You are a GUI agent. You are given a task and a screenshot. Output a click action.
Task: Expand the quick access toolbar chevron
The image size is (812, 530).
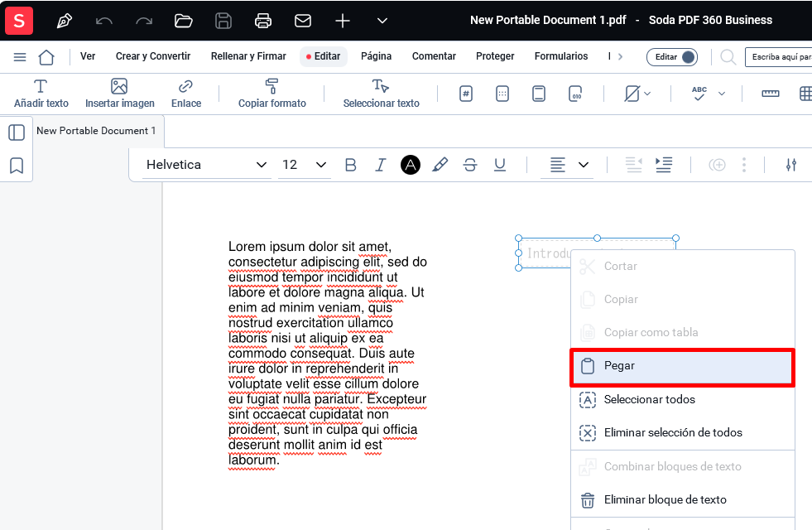pyautogui.click(x=382, y=21)
